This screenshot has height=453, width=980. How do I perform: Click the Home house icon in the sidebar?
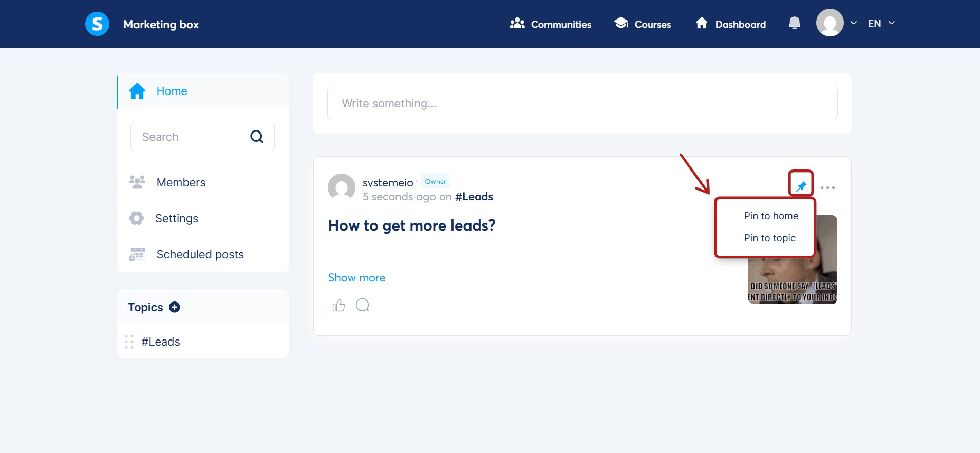click(x=137, y=91)
